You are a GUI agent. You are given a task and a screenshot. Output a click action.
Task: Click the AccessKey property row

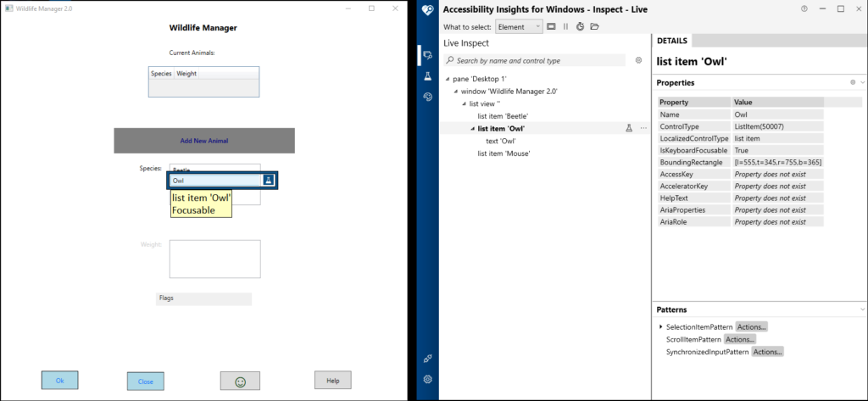(x=741, y=174)
